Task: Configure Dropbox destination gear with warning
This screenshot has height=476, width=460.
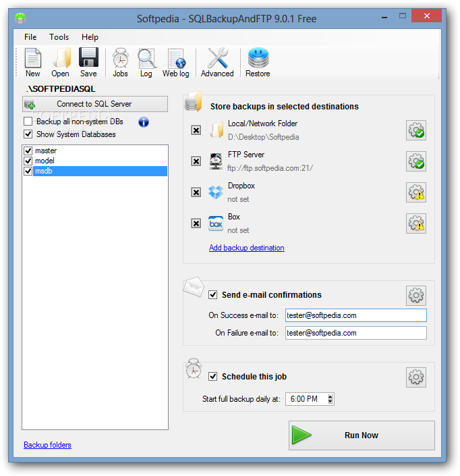Action: click(x=416, y=192)
